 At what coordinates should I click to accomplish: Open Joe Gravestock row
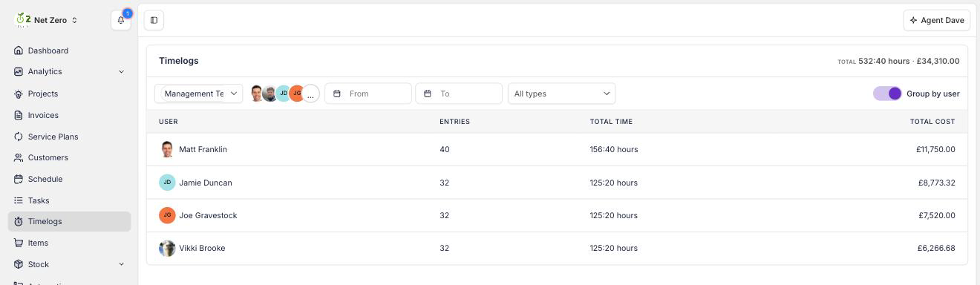(557, 215)
